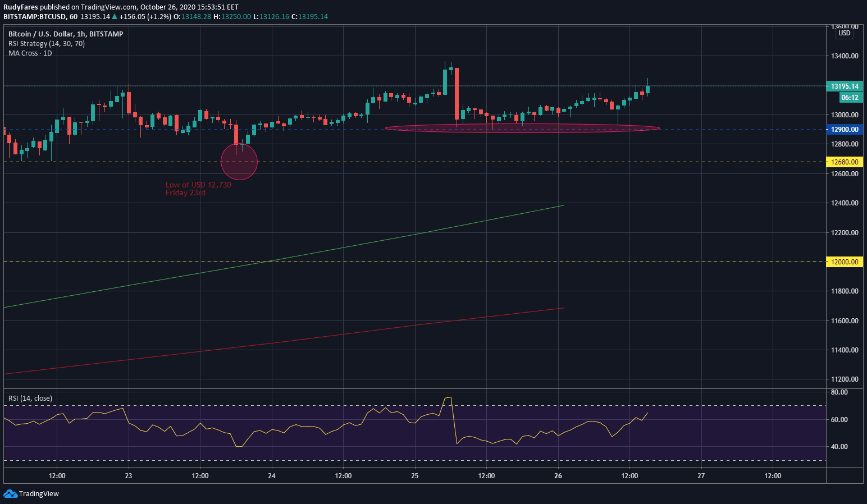867x504 pixels.
Task: Click the date 27 on the time axis
Action: (x=701, y=476)
